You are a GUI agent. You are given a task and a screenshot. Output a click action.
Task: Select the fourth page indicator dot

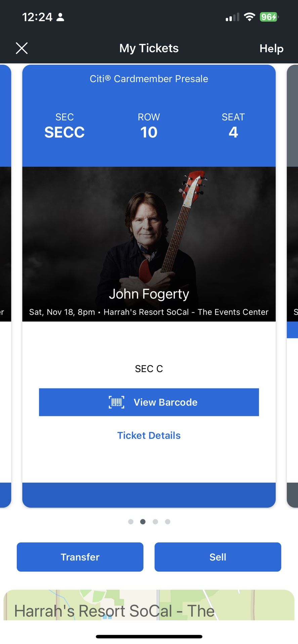click(x=168, y=522)
